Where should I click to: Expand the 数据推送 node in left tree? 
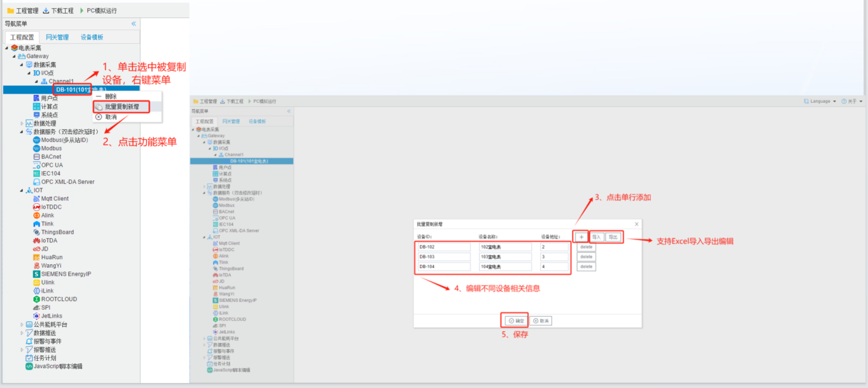[x=22, y=333]
